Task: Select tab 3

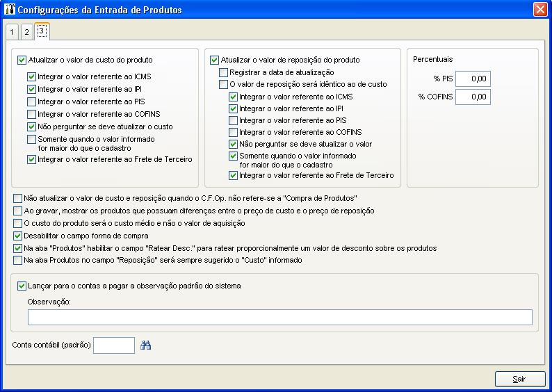Action: click(42, 31)
